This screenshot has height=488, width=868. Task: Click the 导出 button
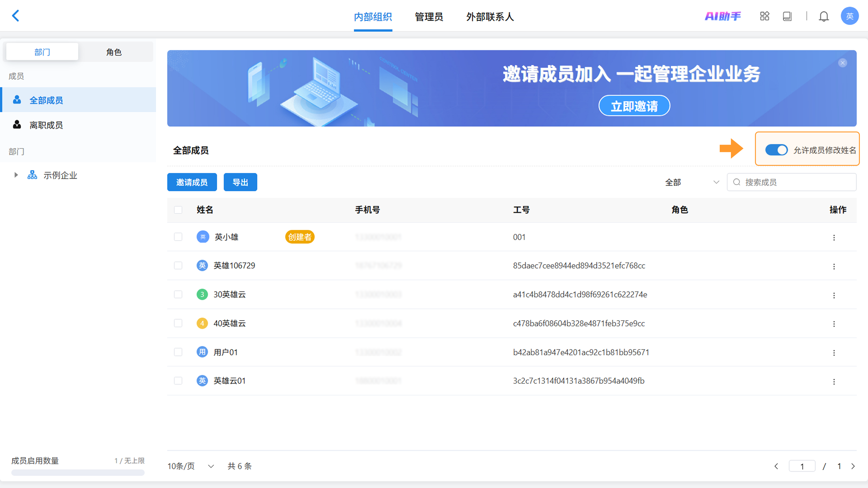coord(240,182)
